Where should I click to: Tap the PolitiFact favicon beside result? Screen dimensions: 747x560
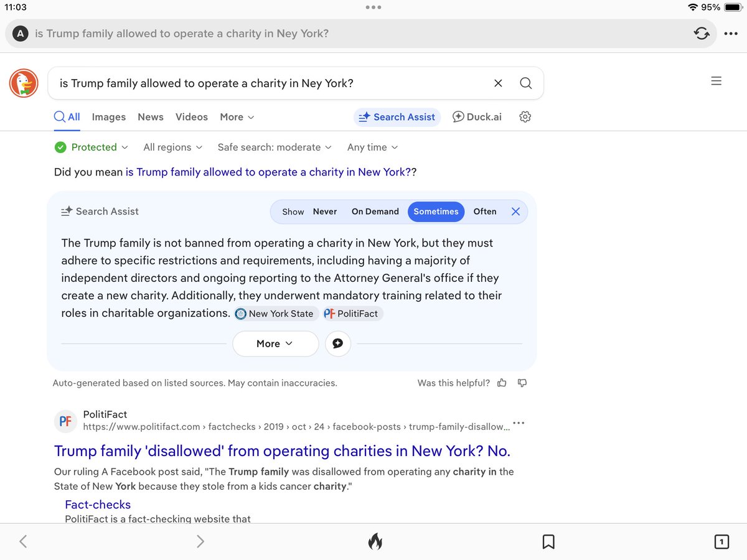[65, 421]
